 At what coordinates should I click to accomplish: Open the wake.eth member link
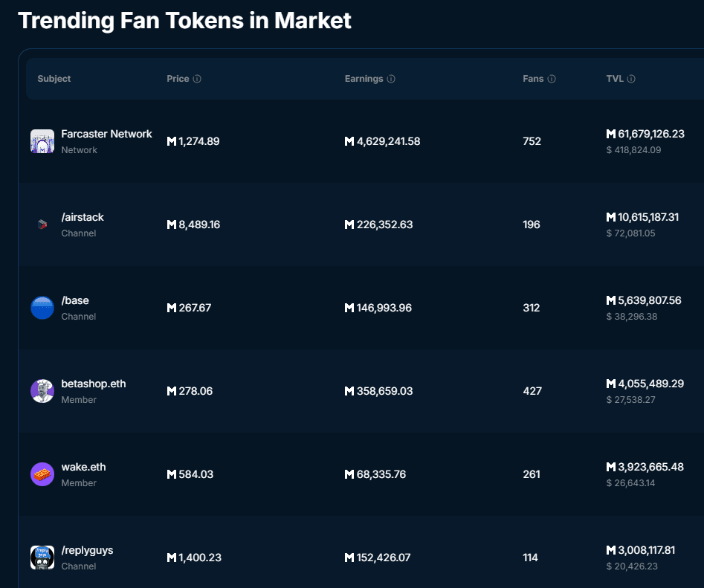tap(83, 467)
